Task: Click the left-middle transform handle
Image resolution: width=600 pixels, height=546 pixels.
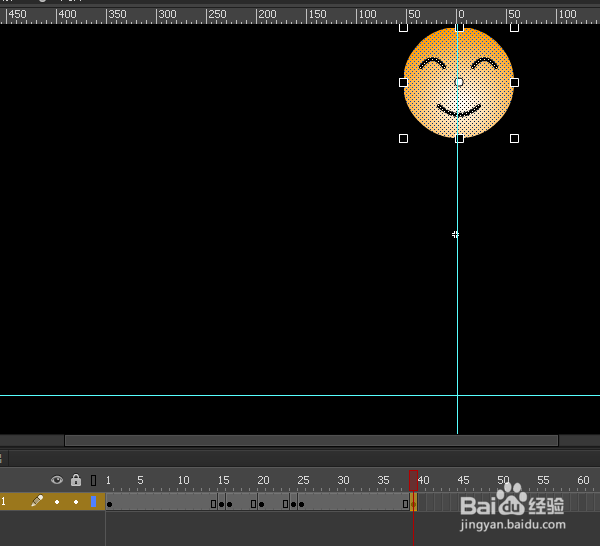Action: pos(403,82)
